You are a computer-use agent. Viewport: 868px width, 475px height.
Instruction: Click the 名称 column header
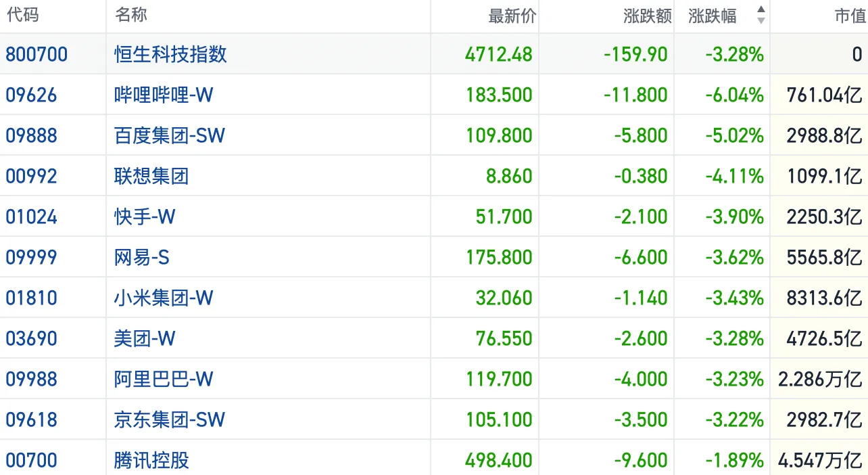click(131, 16)
